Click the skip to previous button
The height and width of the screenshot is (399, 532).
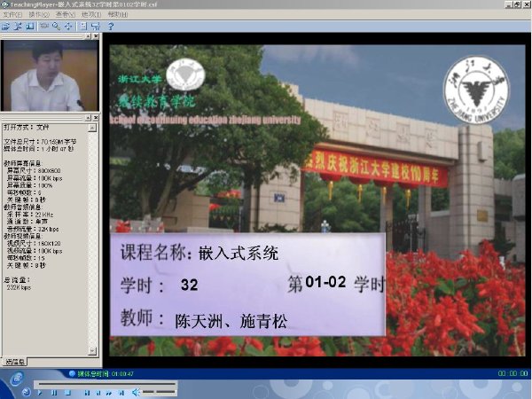coord(87,393)
